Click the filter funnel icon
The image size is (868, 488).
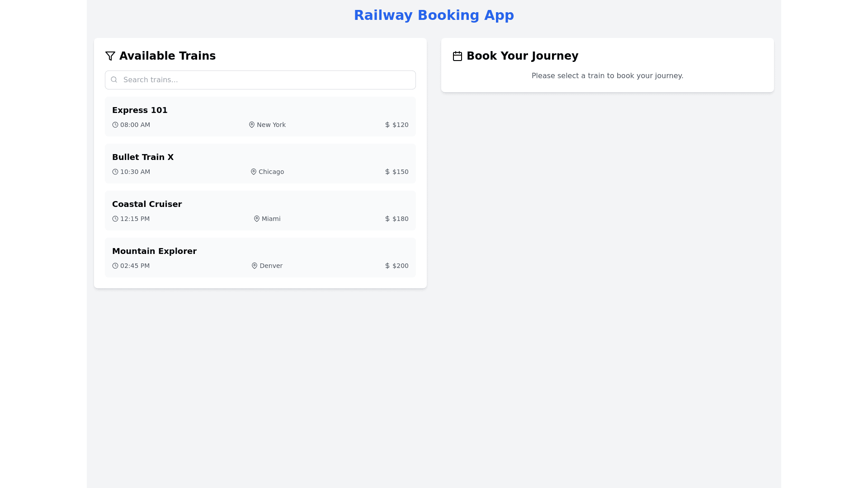click(x=110, y=56)
